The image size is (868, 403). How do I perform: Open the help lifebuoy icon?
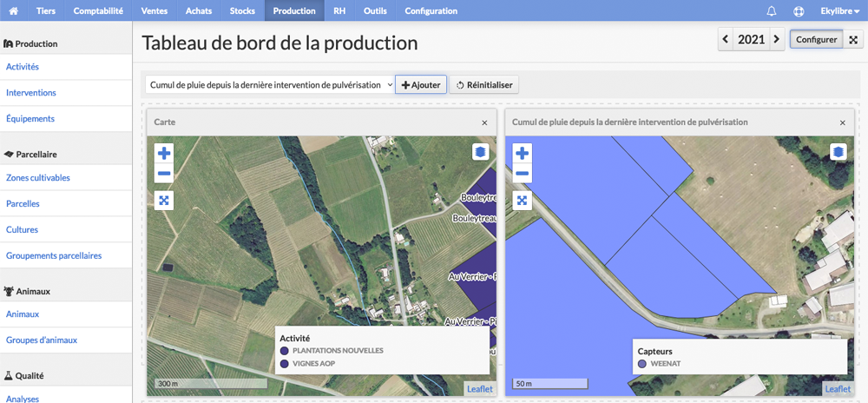click(799, 10)
